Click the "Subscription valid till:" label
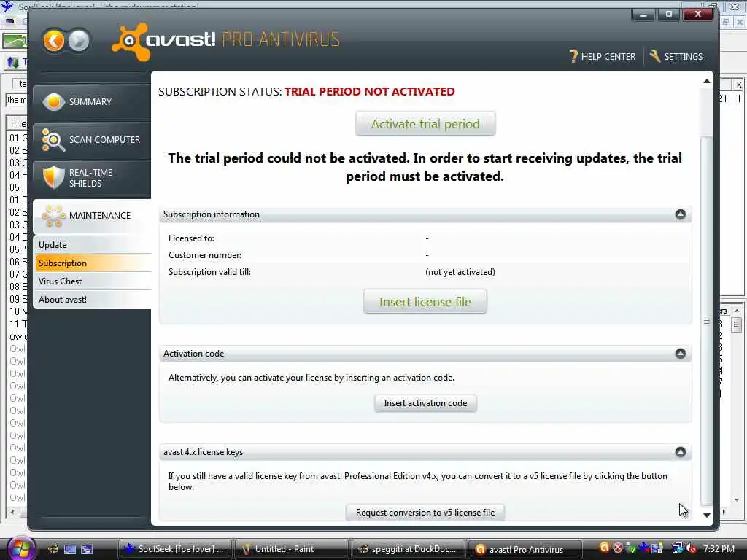Viewport: 747px width, 560px height. (209, 272)
